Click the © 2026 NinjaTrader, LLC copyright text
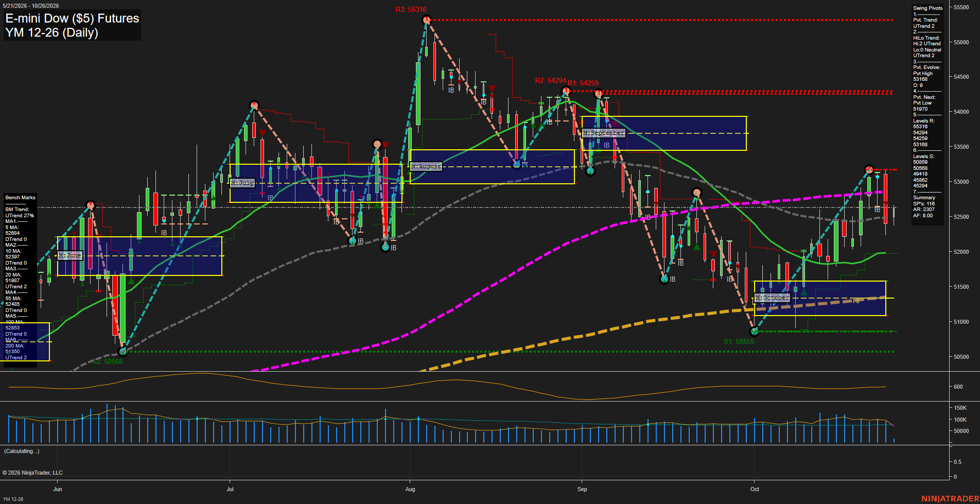980x504 pixels. [x=32, y=473]
